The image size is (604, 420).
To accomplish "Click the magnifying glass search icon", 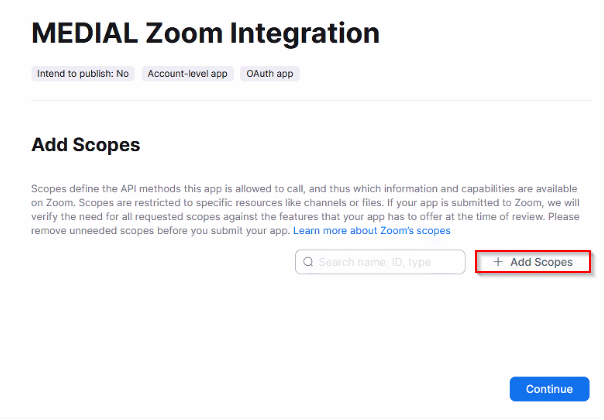I will [x=308, y=262].
